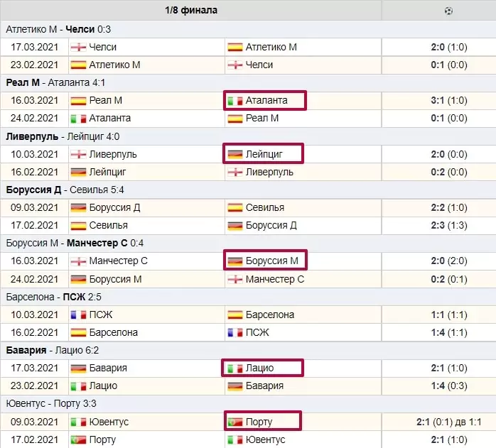The height and width of the screenshot is (448, 496).
Task: Click Germany flag beside Бавария on 17.03.2021
Action: pos(78,368)
